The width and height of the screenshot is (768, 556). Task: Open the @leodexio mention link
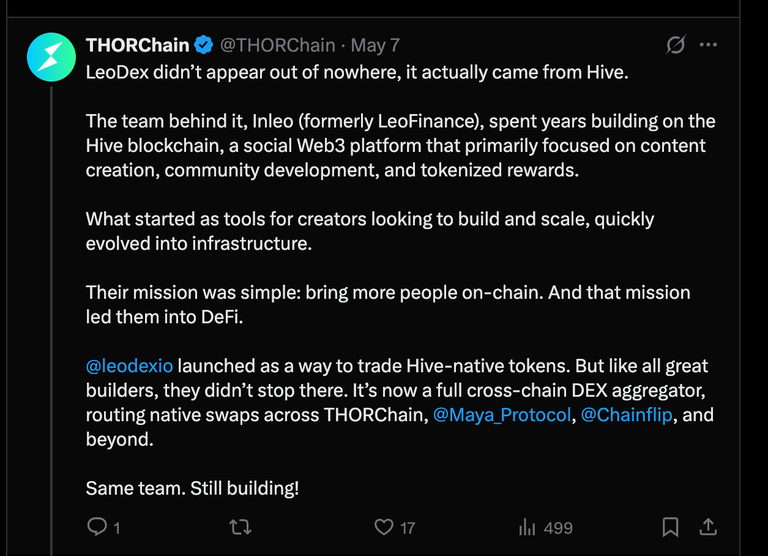point(129,366)
